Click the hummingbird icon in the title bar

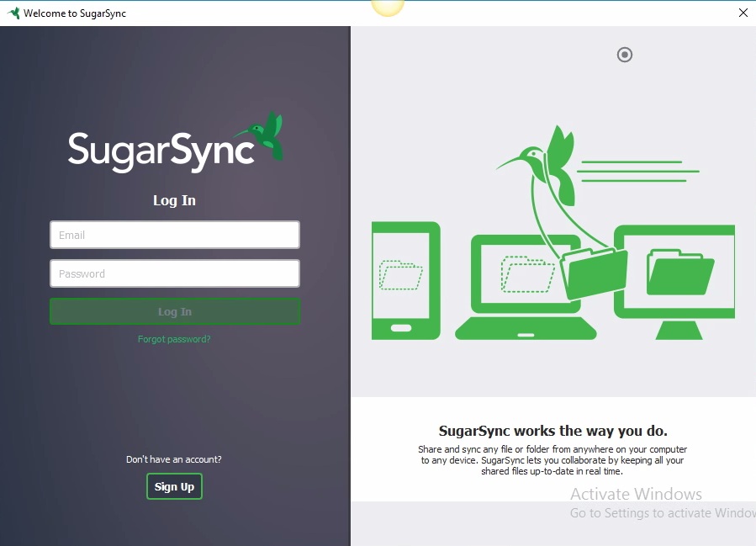coord(15,13)
